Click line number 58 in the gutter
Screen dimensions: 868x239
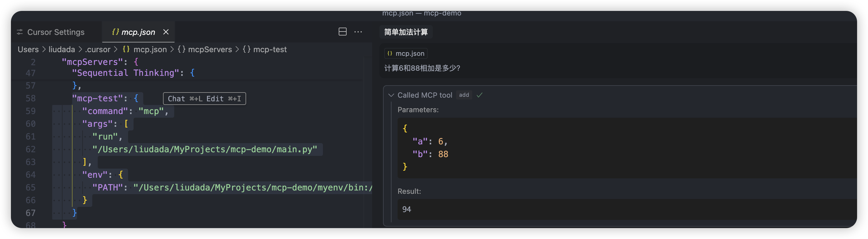[x=30, y=98]
